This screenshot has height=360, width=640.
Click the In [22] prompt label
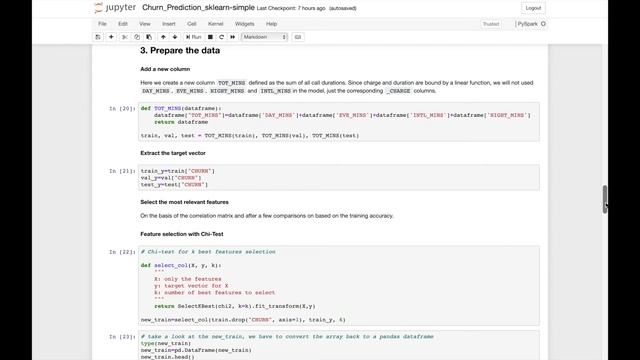(122, 252)
